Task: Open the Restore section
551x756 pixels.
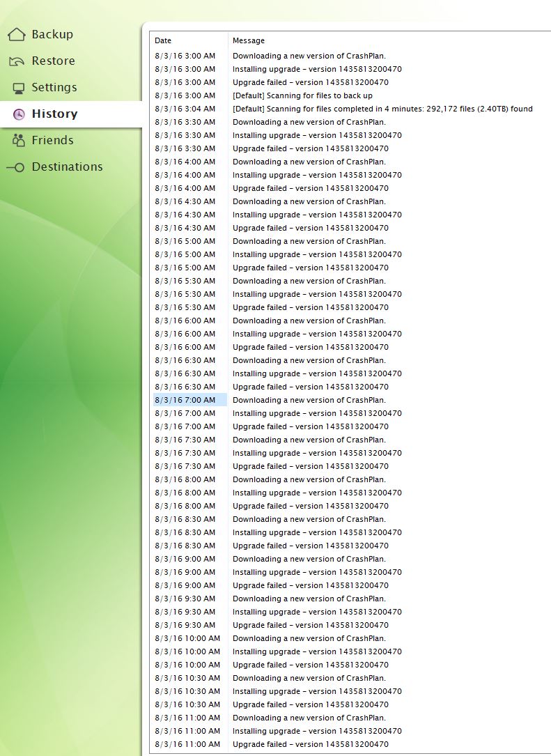Action: coord(54,61)
